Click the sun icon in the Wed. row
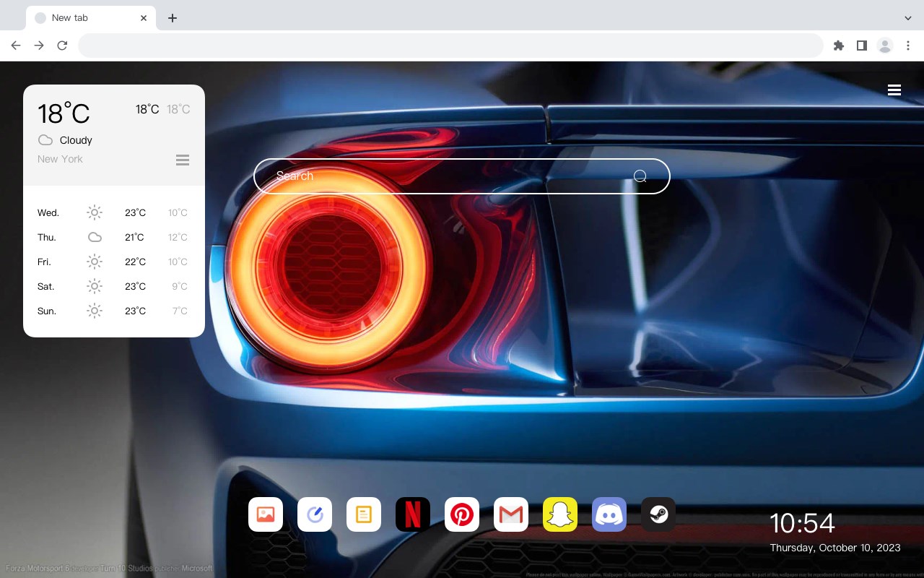 [95, 212]
